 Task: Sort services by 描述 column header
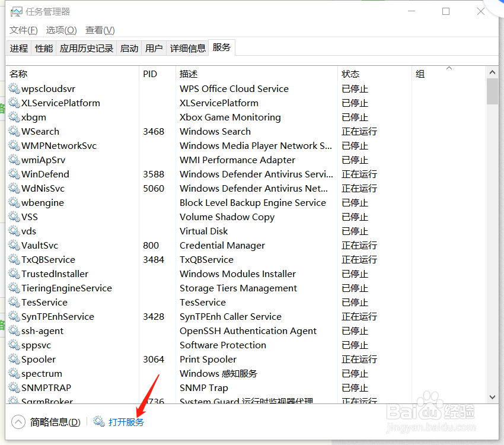(257, 74)
